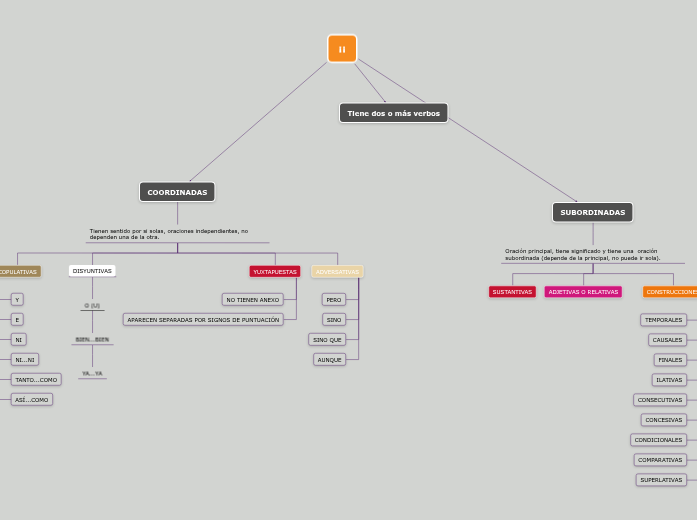Image resolution: width=697 pixels, height=520 pixels.
Task: Click the 'TANTO...COMO' node
Action: pos(36,380)
